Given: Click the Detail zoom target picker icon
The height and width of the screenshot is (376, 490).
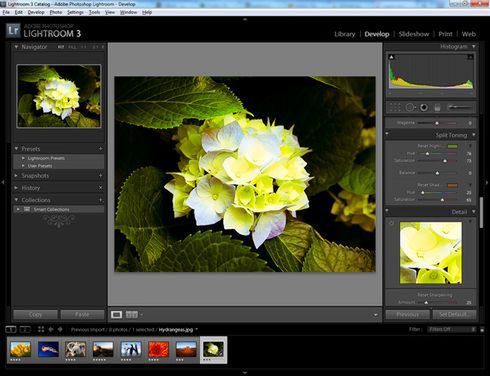Looking at the screenshot, I should click(391, 223).
